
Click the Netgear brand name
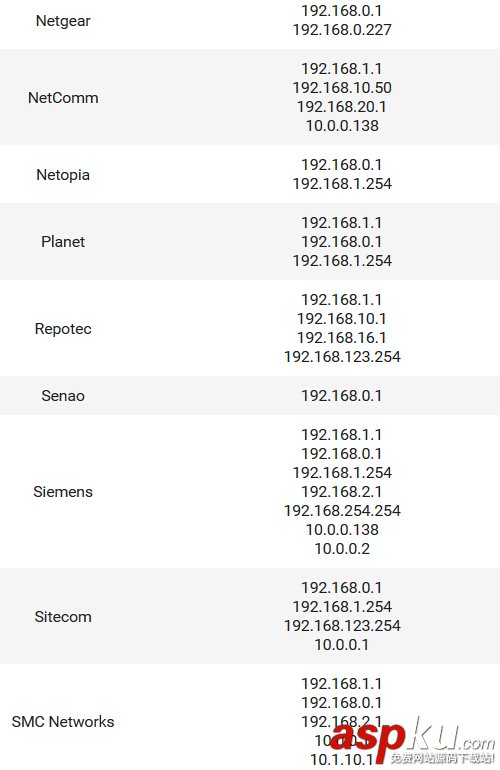click(x=63, y=21)
